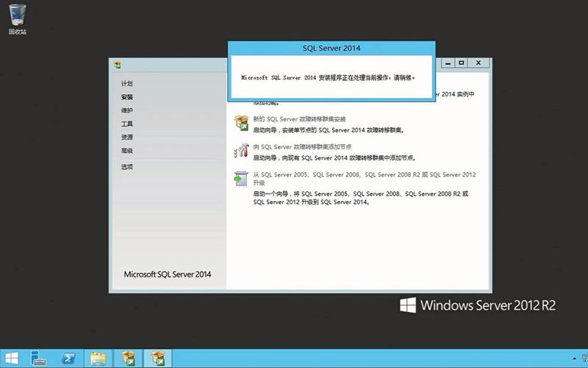Click the upgrade from SQL Server icon
The image size is (588, 368).
tap(241, 178)
